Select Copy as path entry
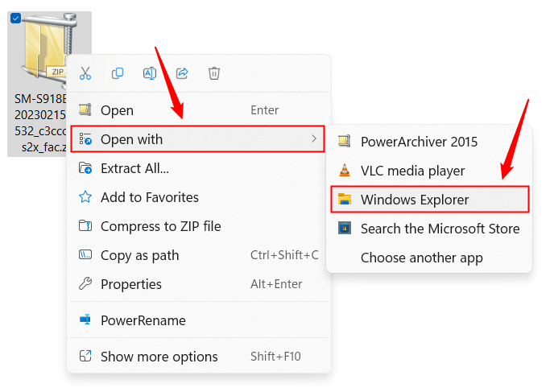Viewport: 550px width, 392px height. click(139, 255)
